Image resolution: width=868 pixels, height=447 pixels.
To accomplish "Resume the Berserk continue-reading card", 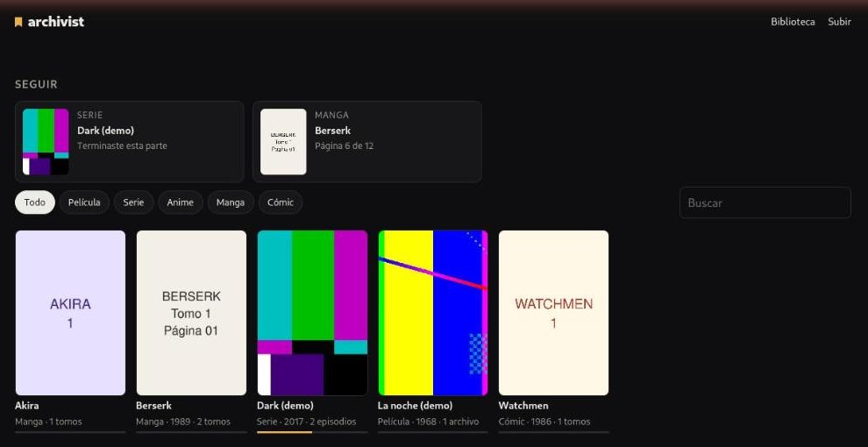I will [x=367, y=142].
